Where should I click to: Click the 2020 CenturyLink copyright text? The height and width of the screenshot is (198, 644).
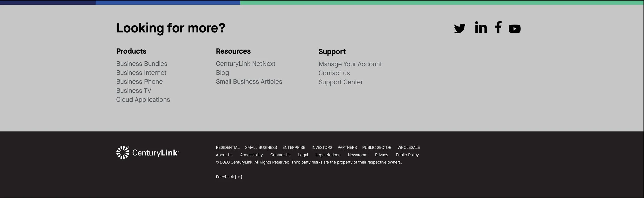pyautogui.click(x=309, y=162)
